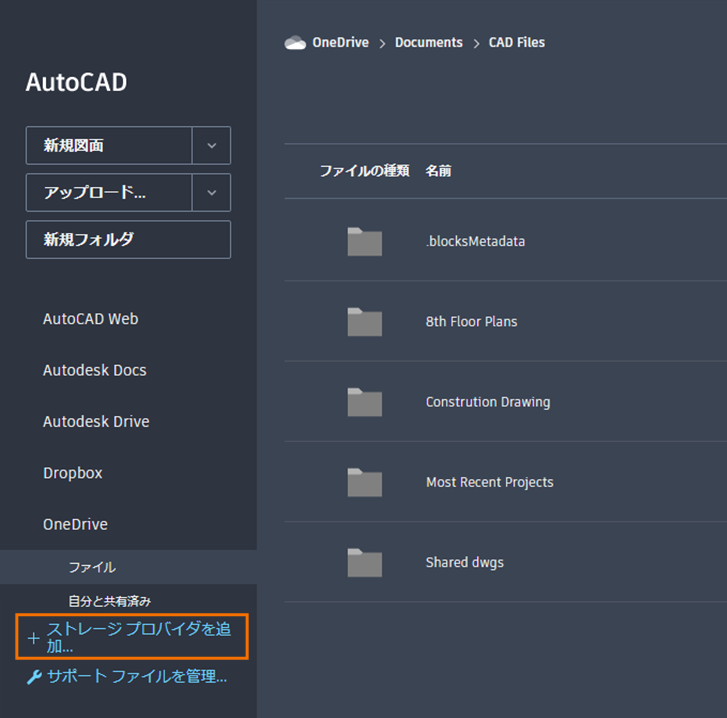
Task: Click サポート ファイルを管理... link
Action: (x=127, y=677)
